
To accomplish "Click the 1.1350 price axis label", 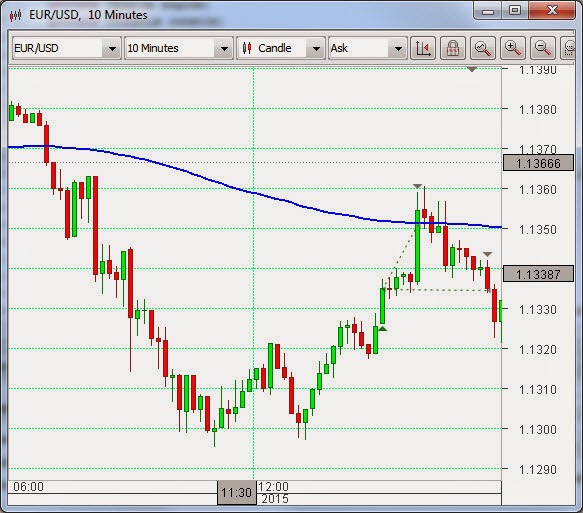I will tap(538, 230).
